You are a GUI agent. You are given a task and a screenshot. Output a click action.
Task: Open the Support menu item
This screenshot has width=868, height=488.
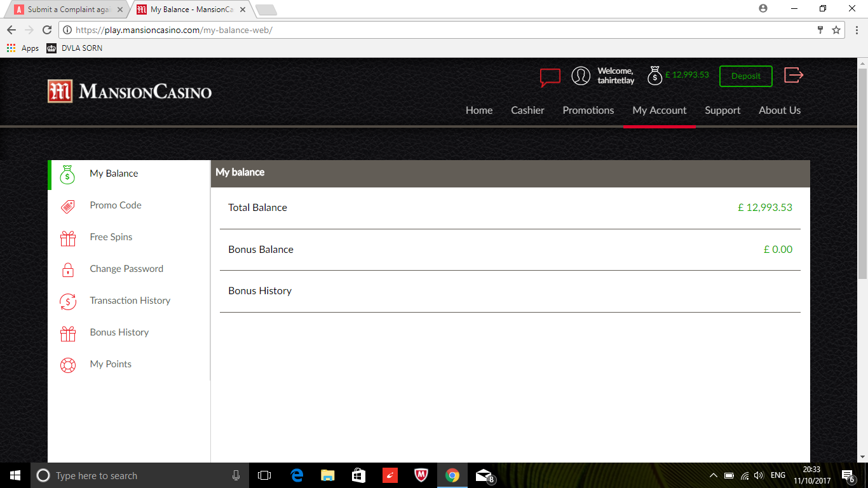point(722,110)
